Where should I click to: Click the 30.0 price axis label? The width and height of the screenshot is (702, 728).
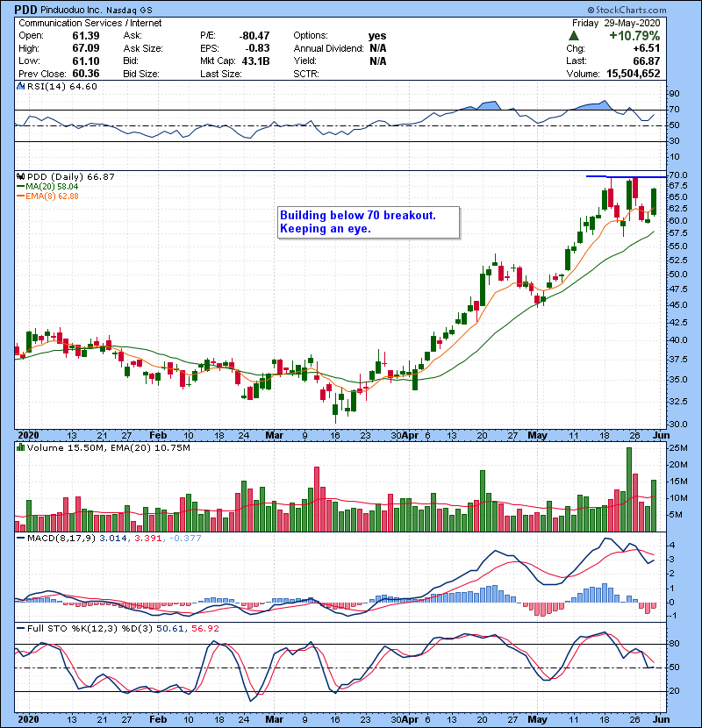677,425
